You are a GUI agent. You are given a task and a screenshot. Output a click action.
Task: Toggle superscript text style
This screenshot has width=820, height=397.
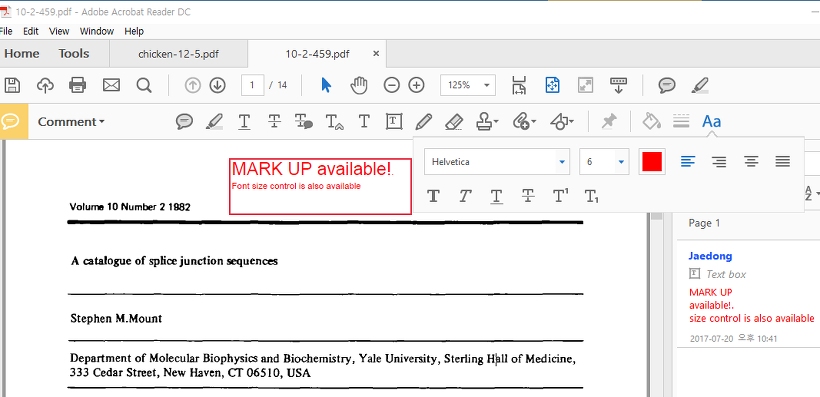(x=561, y=196)
